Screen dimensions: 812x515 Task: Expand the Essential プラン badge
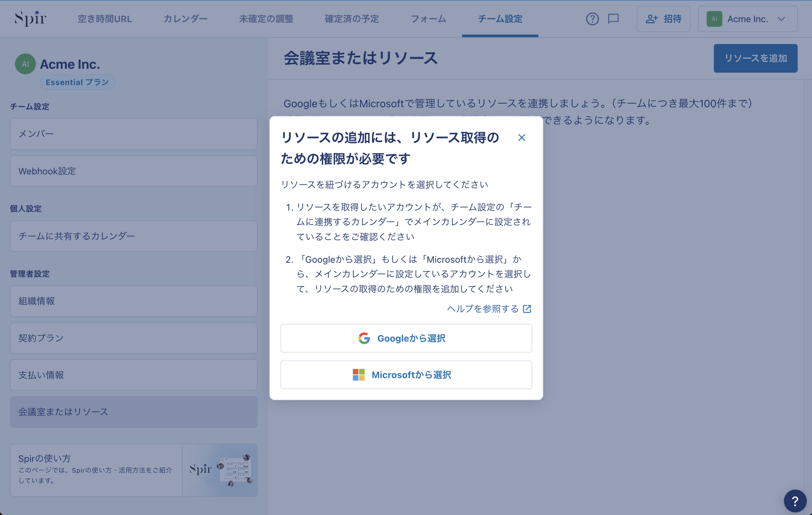(77, 82)
